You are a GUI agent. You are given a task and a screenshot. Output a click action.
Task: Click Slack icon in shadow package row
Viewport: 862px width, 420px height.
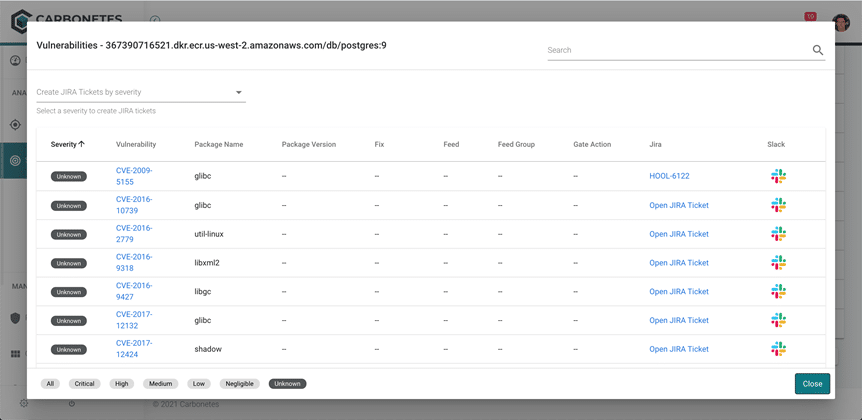pyautogui.click(x=778, y=350)
